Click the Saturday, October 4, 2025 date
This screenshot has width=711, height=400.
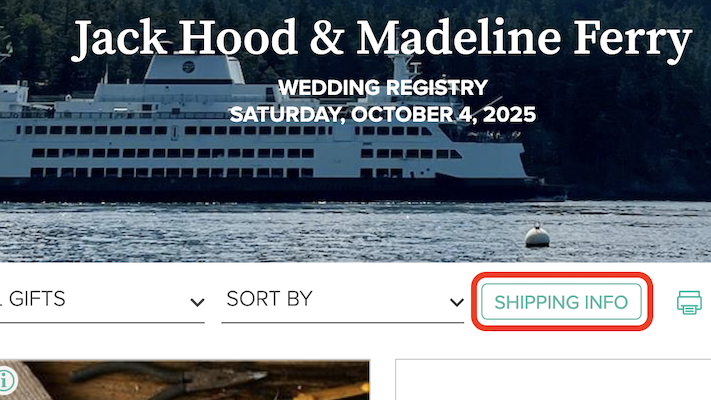pyautogui.click(x=382, y=114)
